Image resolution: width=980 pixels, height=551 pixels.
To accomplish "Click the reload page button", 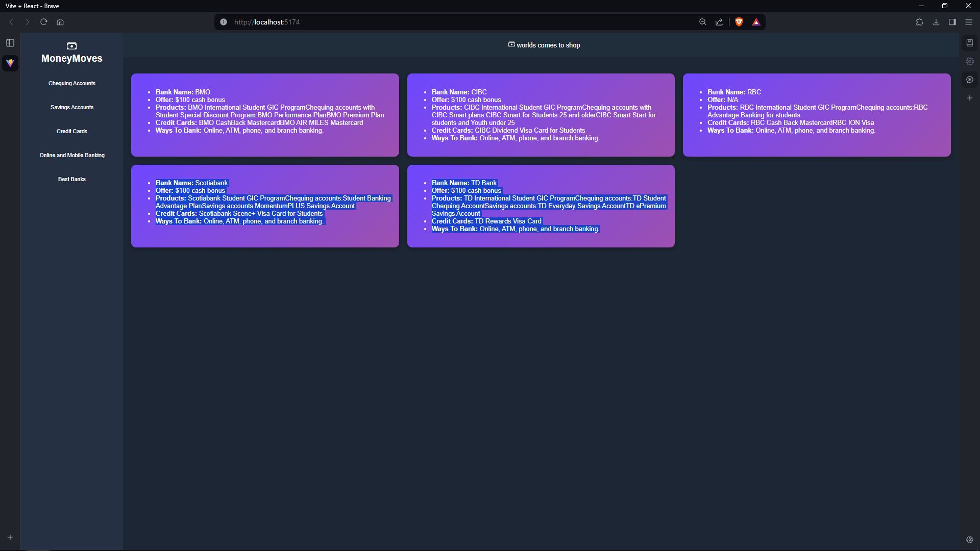I will pyautogui.click(x=44, y=22).
